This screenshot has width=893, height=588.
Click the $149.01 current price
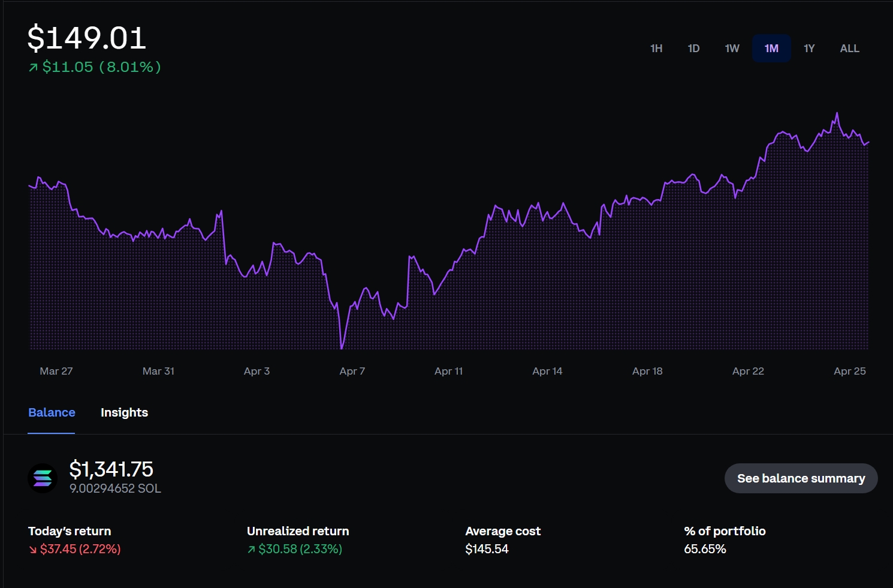point(87,38)
